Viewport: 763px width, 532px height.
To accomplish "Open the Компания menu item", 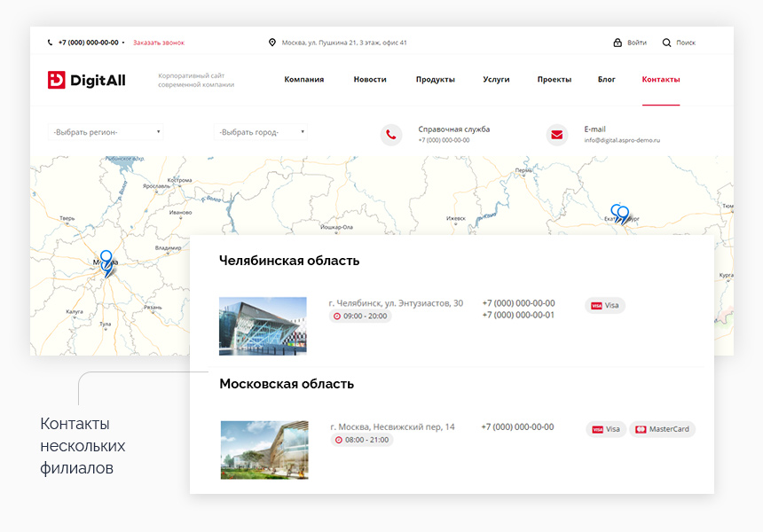I will click(303, 80).
